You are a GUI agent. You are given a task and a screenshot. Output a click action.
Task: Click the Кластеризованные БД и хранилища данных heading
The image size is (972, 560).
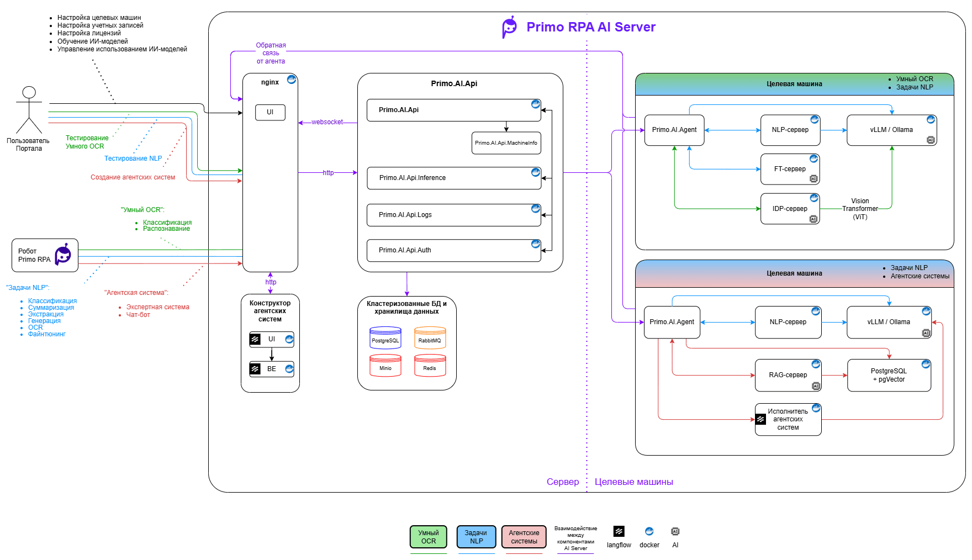pyautogui.click(x=406, y=308)
